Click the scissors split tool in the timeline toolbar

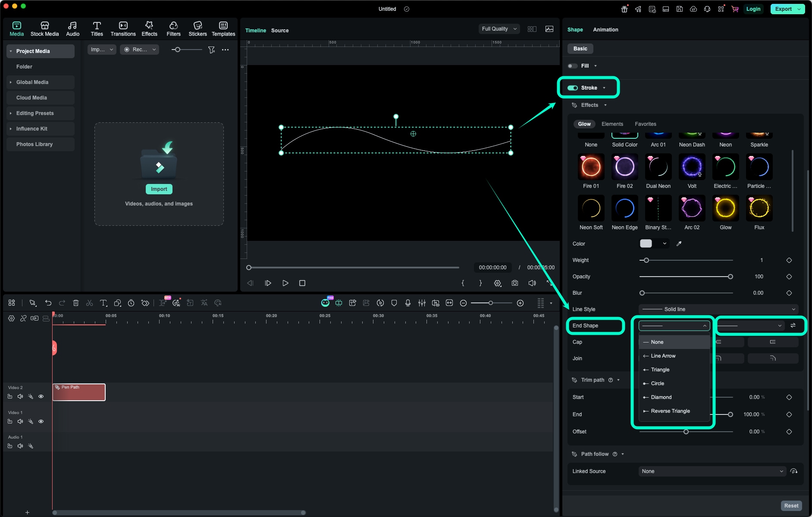pyautogui.click(x=89, y=303)
